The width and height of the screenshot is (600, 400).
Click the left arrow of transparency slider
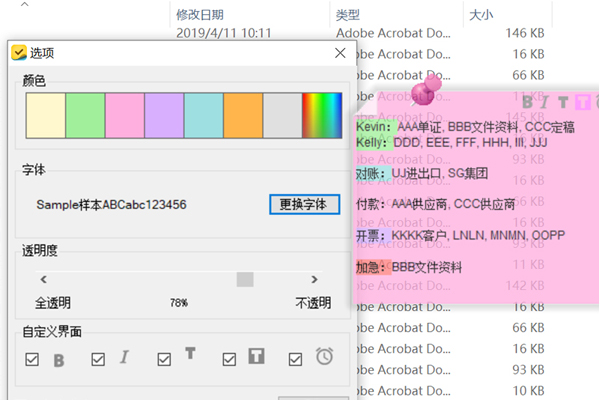(x=43, y=279)
